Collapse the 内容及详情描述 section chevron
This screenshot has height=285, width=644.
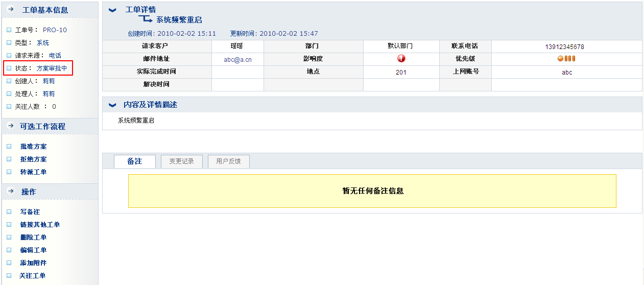(113, 105)
